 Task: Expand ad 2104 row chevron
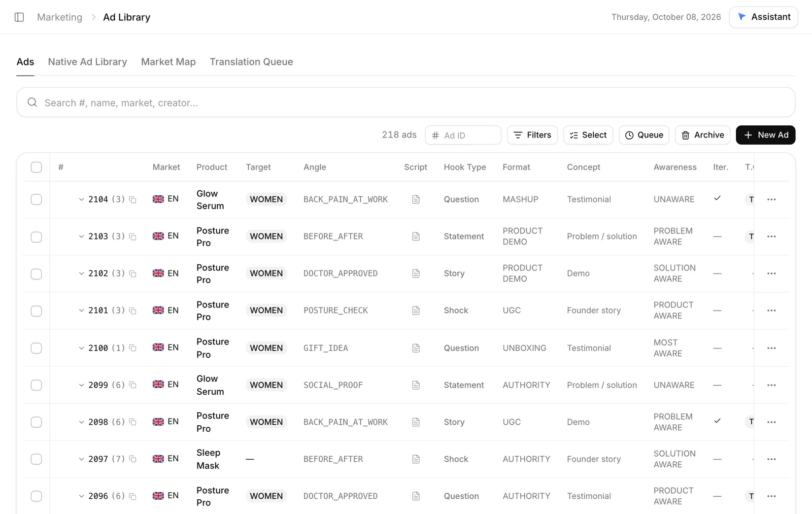[x=81, y=199]
